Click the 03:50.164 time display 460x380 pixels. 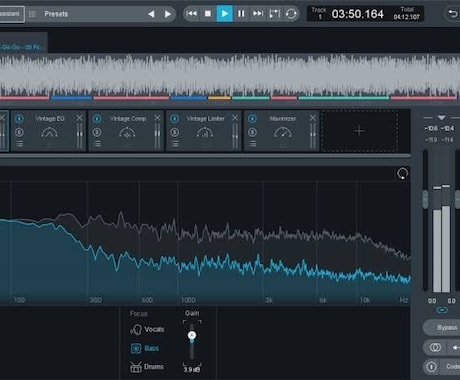(357, 14)
